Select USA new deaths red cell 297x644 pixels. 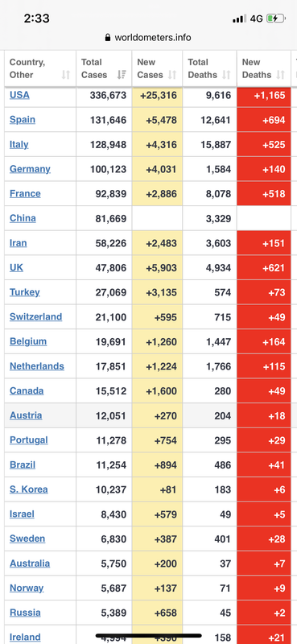pos(264,95)
